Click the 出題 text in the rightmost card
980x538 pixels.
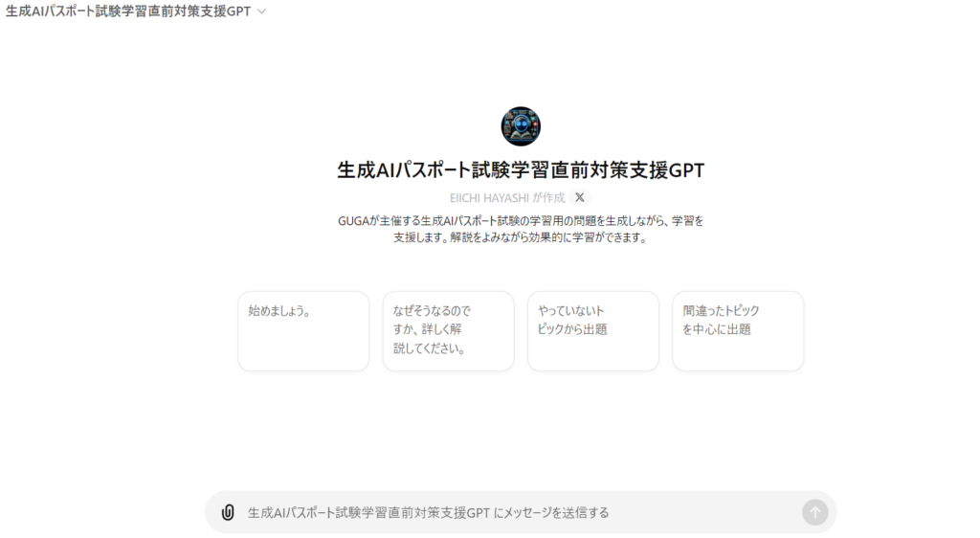738,329
